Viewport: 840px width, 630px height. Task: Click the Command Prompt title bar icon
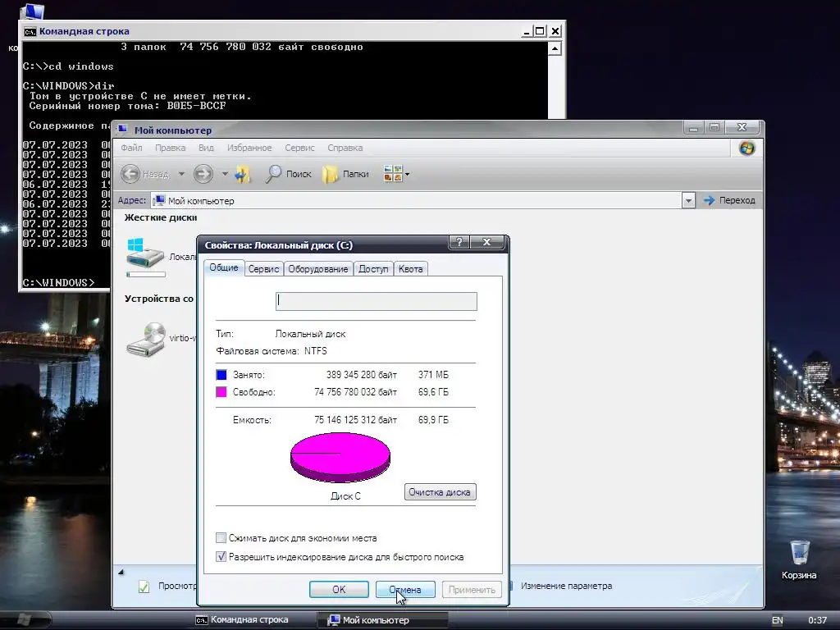click(30, 32)
